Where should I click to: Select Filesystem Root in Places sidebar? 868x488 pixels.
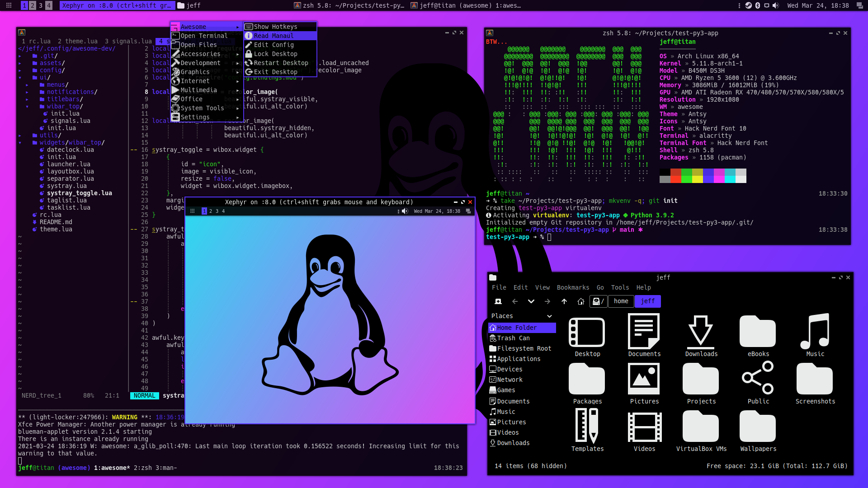(522, 348)
